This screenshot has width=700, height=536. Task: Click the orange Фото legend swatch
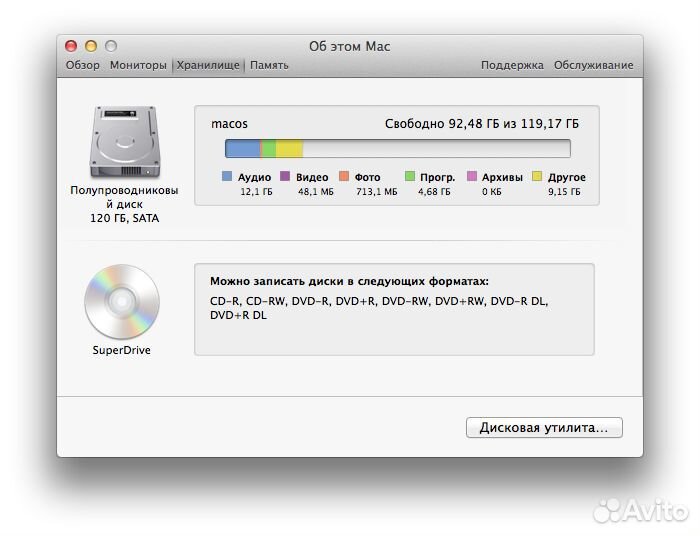(344, 176)
